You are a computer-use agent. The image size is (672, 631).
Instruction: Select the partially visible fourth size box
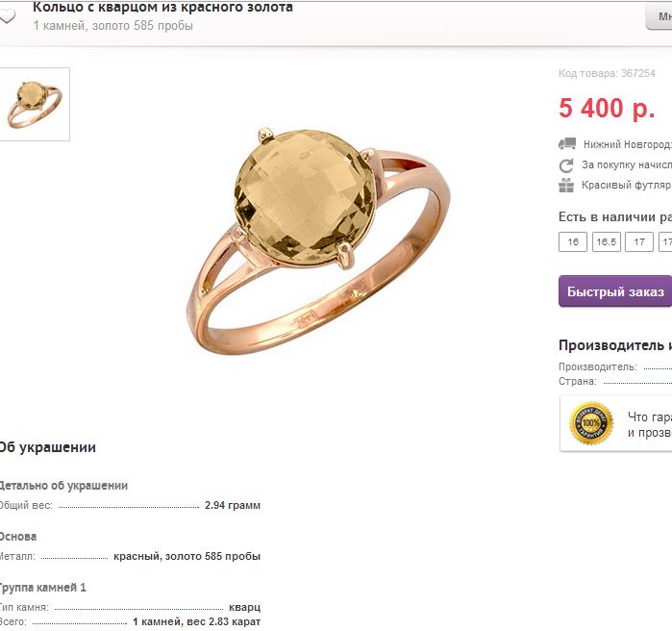(x=665, y=241)
